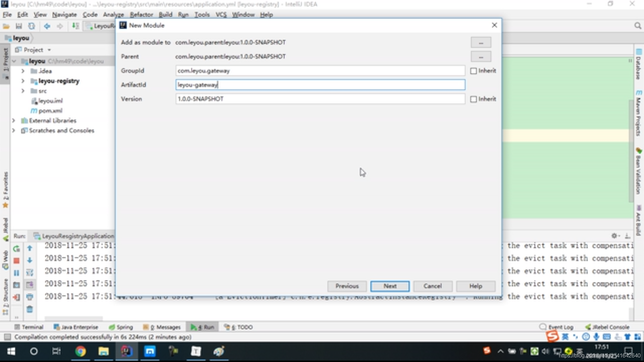Open the VCS menu
The height and width of the screenshot is (362, 644).
tap(221, 14)
